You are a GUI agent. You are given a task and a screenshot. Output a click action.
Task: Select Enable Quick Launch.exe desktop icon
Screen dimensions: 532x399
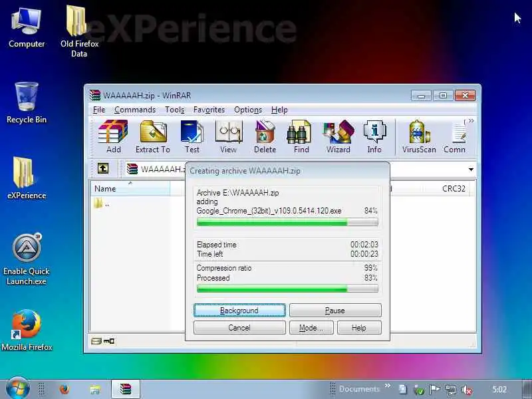point(27,259)
